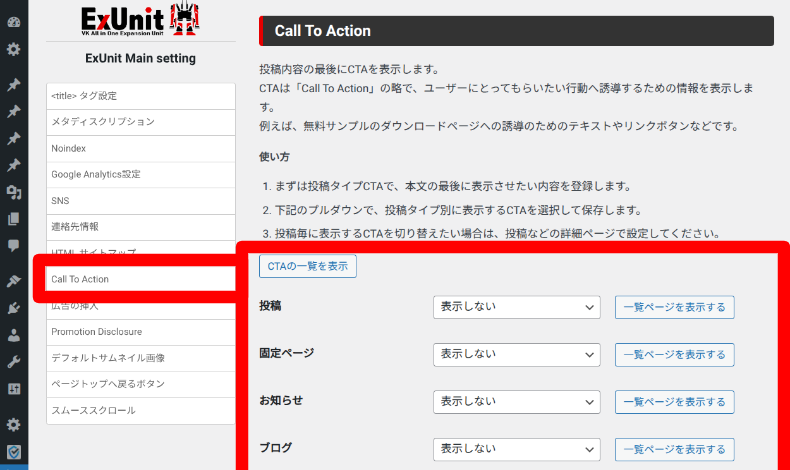Click the gear icon just above the shield icon
The width and height of the screenshot is (790, 470).
click(14, 424)
